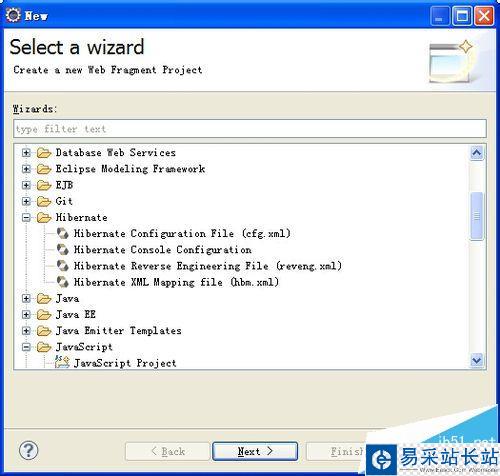Click the JavaScript Project wizard icon
Image resolution: width=500 pixels, height=476 pixels.
click(62, 362)
